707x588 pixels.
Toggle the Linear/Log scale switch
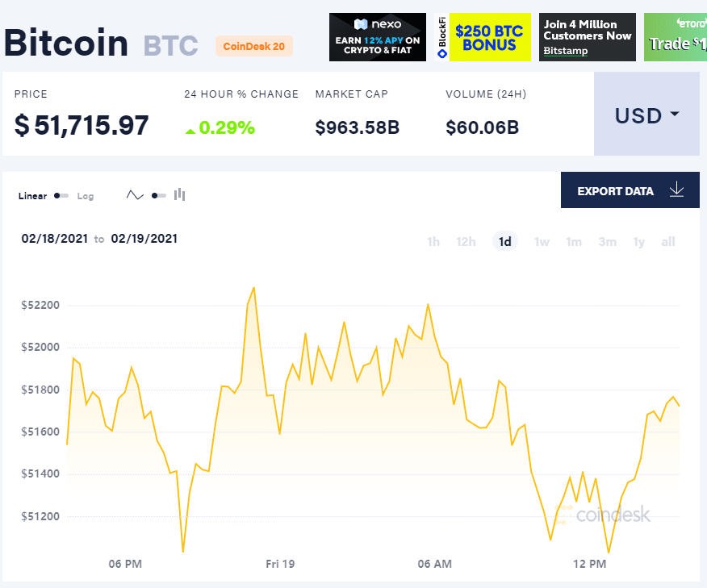(x=61, y=196)
